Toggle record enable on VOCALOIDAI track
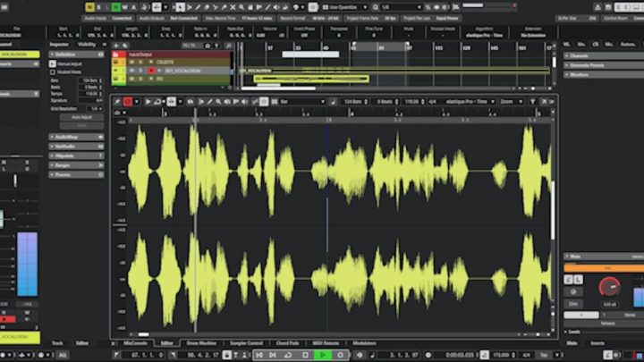This screenshot has width=644, height=362. (x=151, y=71)
